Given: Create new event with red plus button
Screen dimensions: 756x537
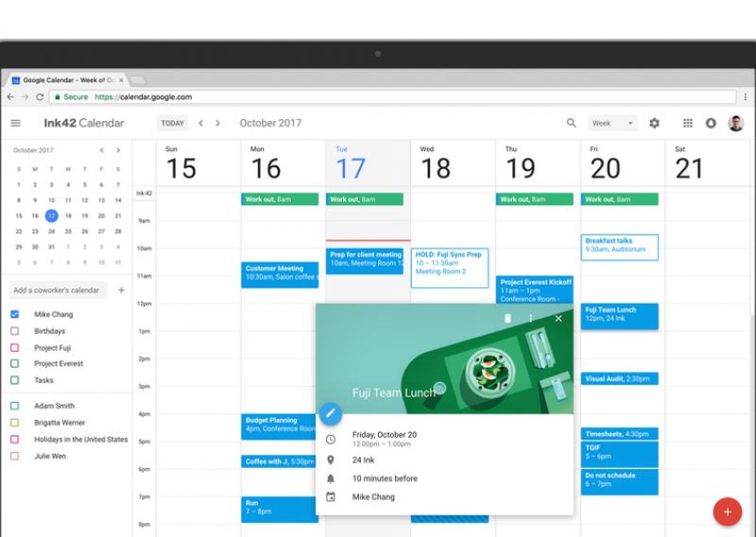Looking at the screenshot, I should [x=727, y=511].
